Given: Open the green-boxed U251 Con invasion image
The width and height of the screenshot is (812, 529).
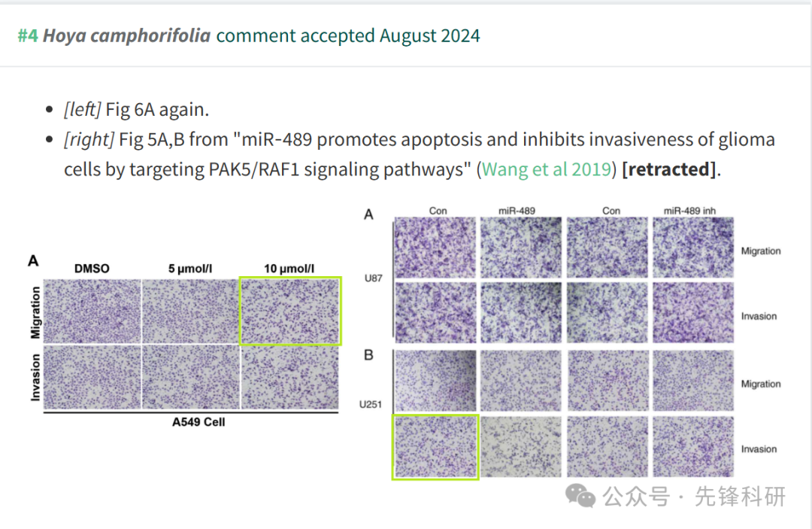Looking at the screenshot, I should pyautogui.click(x=435, y=447).
